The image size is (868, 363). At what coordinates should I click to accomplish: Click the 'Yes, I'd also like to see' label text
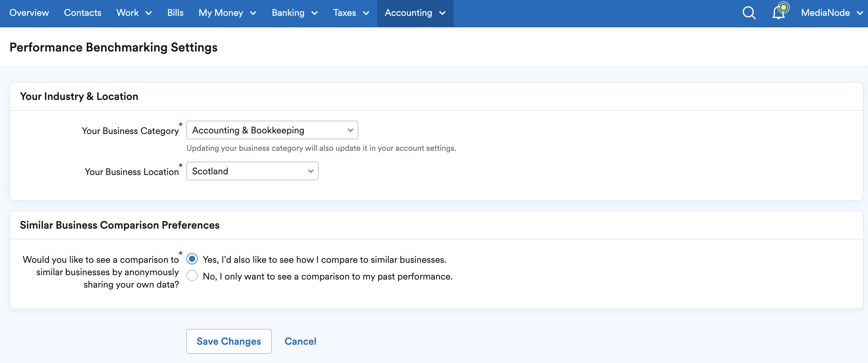[324, 259]
